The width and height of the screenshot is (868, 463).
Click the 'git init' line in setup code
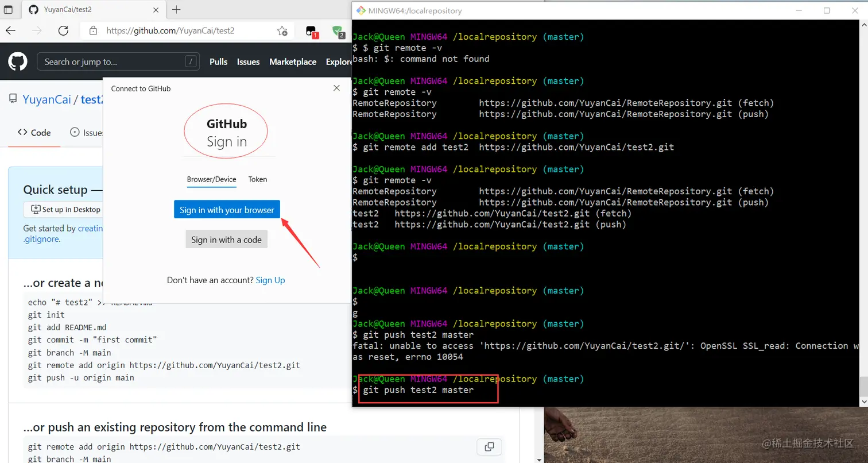46,315
